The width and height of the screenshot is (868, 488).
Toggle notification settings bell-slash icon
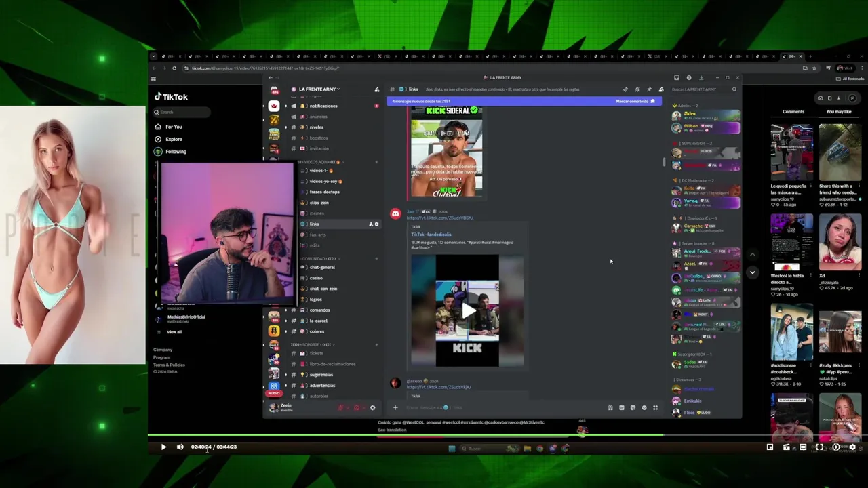[637, 89]
